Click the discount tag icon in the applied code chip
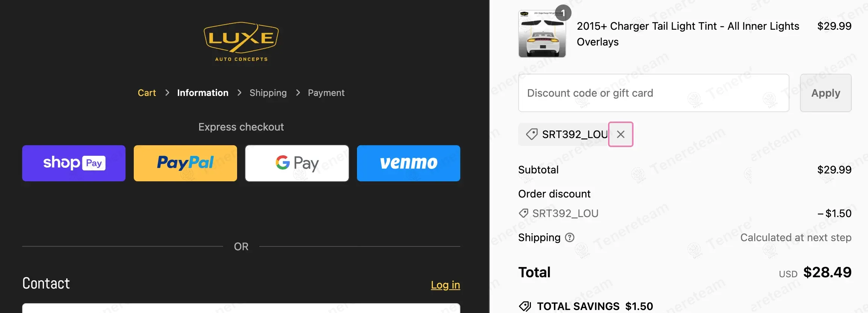The image size is (868, 313). click(x=532, y=134)
